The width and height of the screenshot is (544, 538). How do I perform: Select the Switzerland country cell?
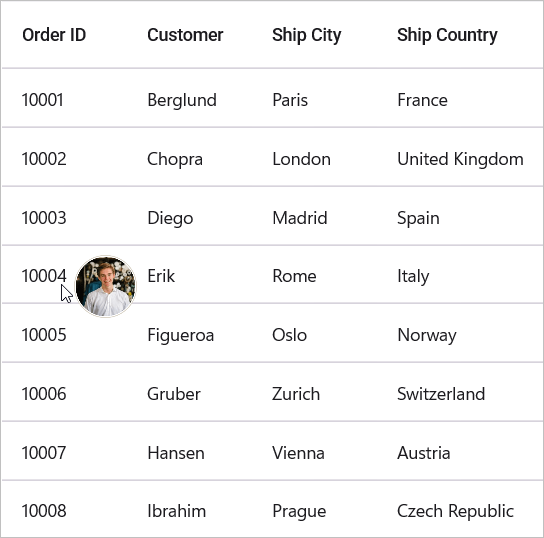click(x=441, y=394)
